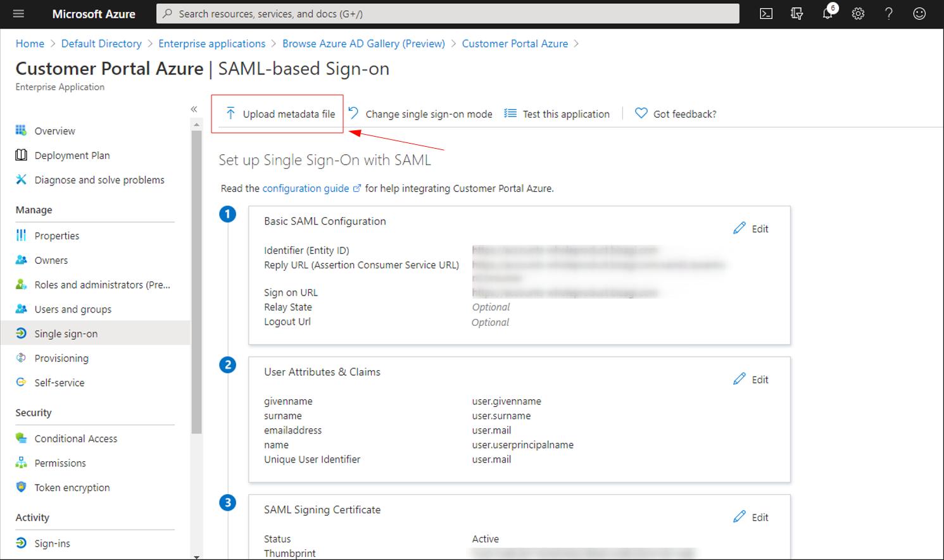This screenshot has width=944, height=560.
Task: Click the user.surname value
Action: point(501,416)
